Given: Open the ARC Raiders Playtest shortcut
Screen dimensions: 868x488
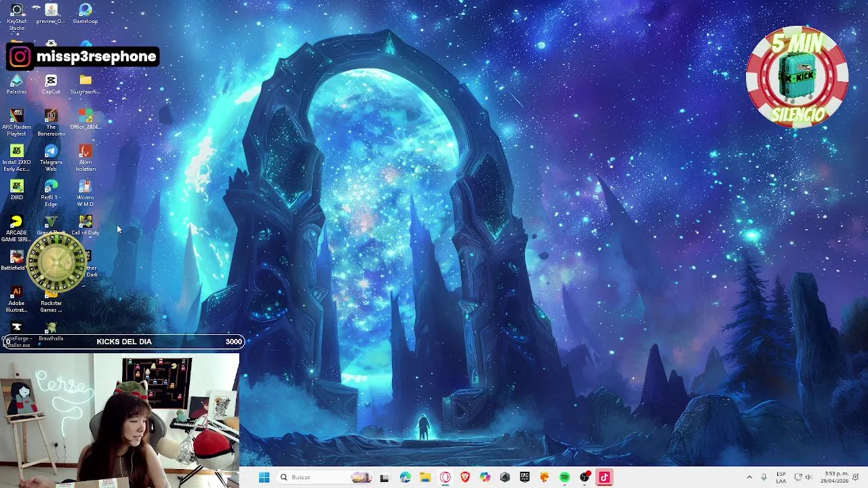Looking at the screenshot, I should point(16,123).
